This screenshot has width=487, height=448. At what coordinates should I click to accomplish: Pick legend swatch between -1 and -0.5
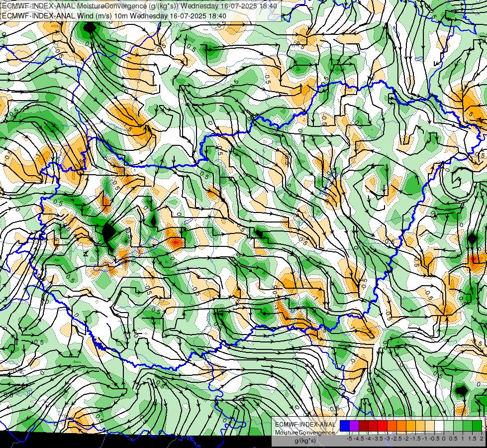tap(430, 426)
